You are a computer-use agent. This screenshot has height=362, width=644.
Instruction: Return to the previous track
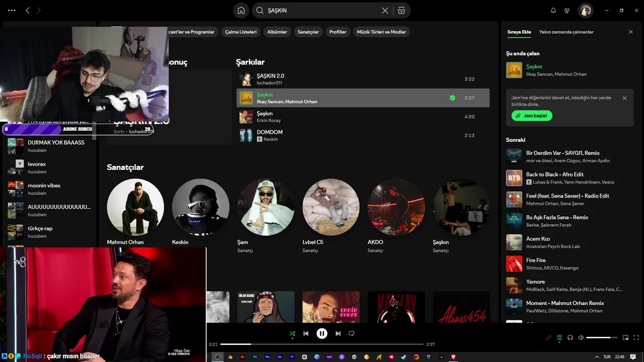coord(306,333)
